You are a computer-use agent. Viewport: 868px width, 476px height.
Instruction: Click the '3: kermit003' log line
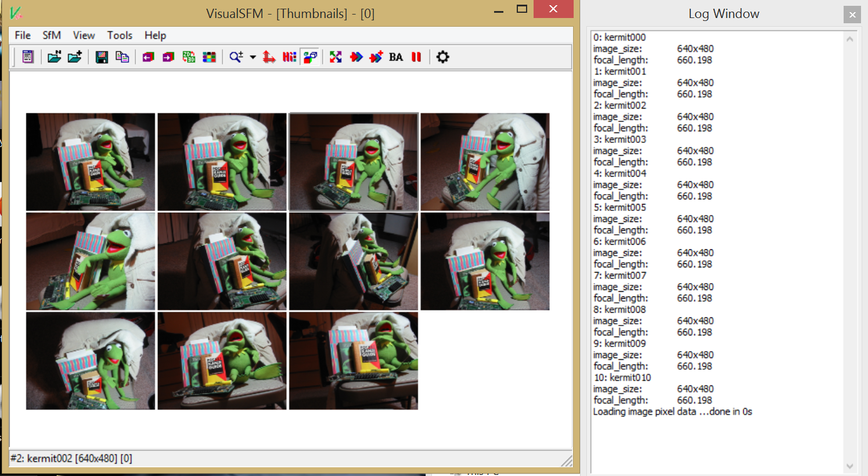pyautogui.click(x=620, y=139)
